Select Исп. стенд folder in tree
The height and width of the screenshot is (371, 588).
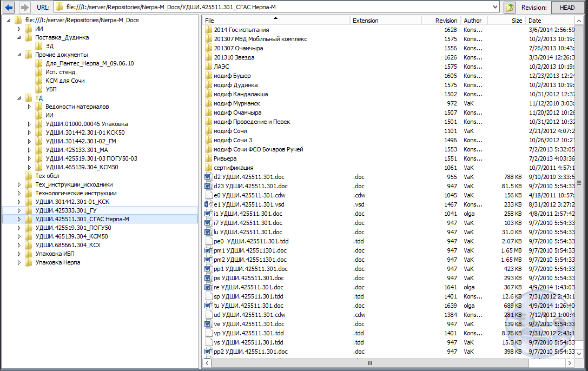coord(61,72)
